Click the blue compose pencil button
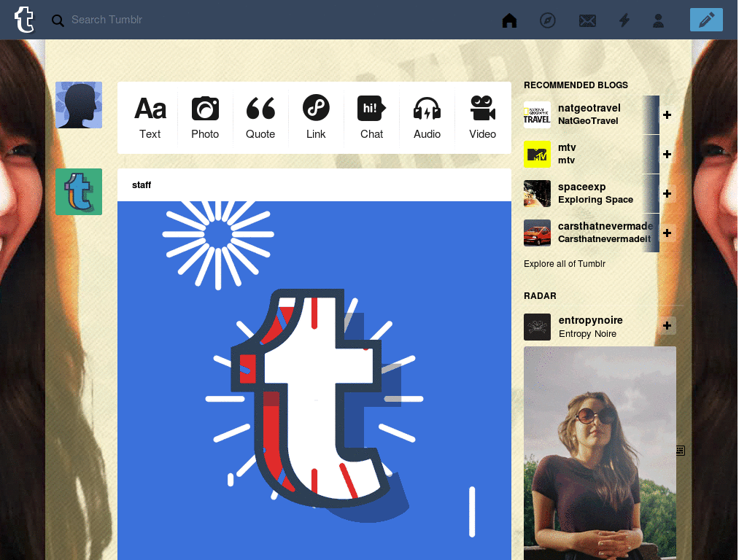The image size is (747, 560). 706,20
